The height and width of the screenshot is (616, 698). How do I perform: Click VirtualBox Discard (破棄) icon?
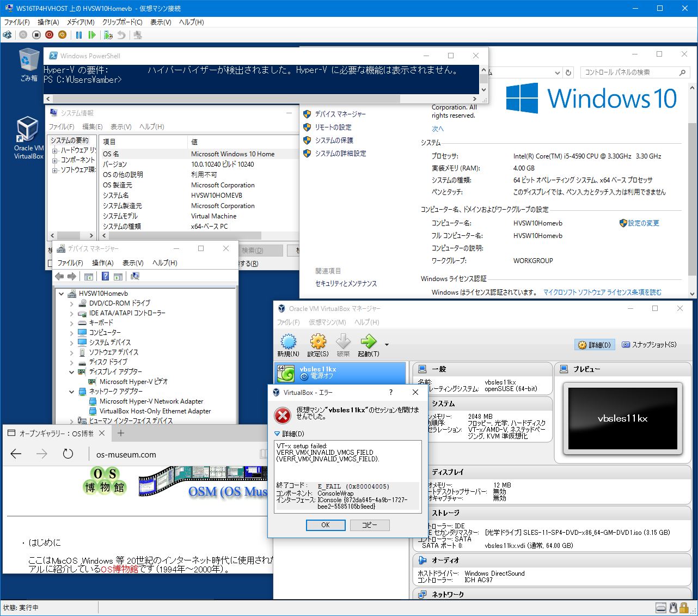tap(343, 345)
